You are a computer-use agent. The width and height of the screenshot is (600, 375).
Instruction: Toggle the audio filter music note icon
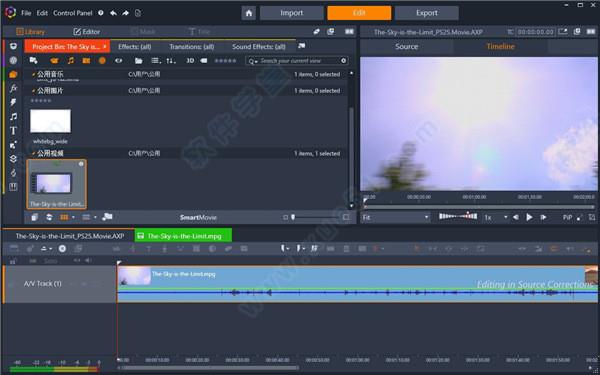point(70,60)
